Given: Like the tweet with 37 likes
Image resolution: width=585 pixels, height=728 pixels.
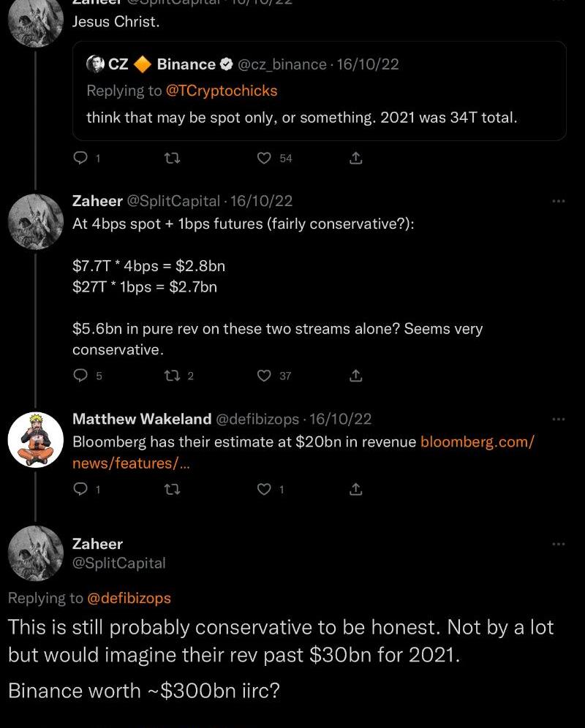Looking at the screenshot, I should (x=265, y=376).
